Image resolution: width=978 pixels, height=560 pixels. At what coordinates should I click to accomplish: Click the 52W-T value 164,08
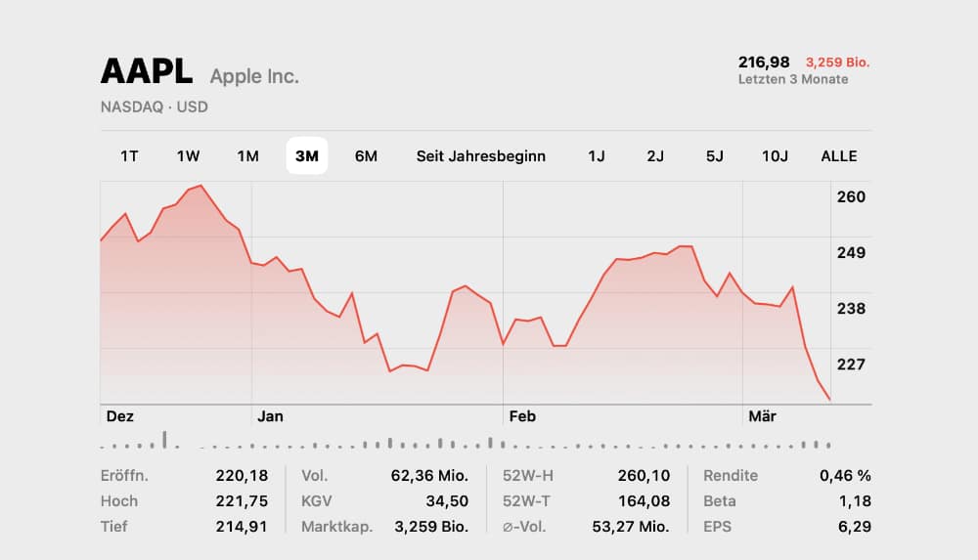click(644, 500)
